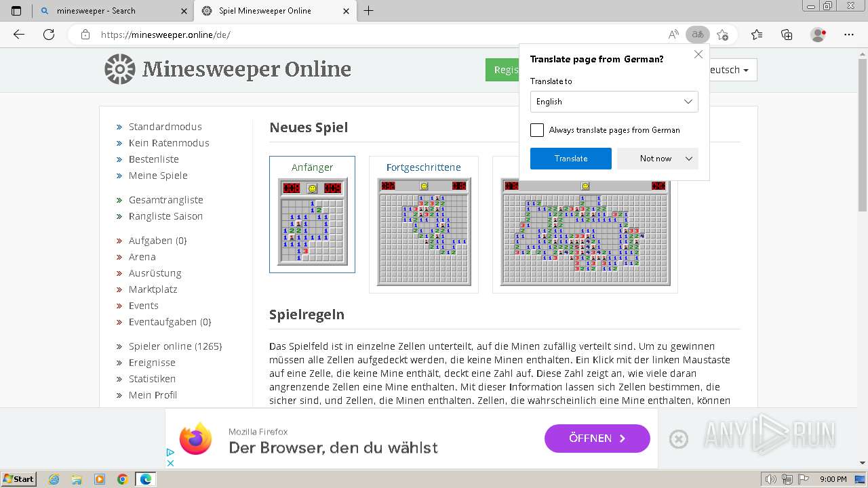868x488 pixels.
Task: Click the AdChoices icon on the ad
Action: 170,453
